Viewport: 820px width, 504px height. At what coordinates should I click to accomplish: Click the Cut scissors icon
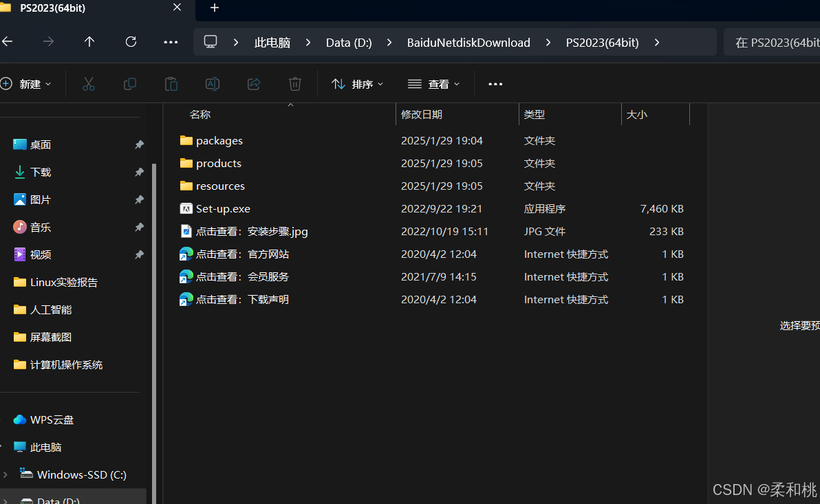pyautogui.click(x=88, y=84)
